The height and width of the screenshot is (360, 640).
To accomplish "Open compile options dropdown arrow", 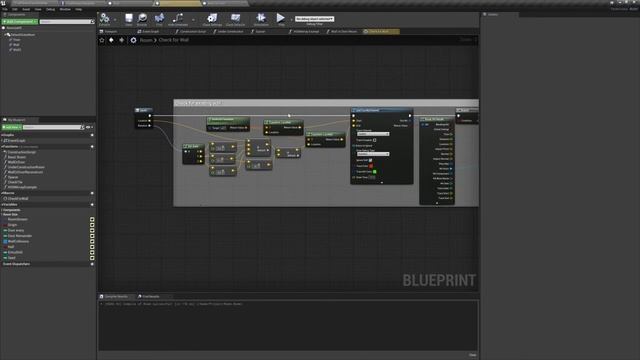I will coord(115,19).
